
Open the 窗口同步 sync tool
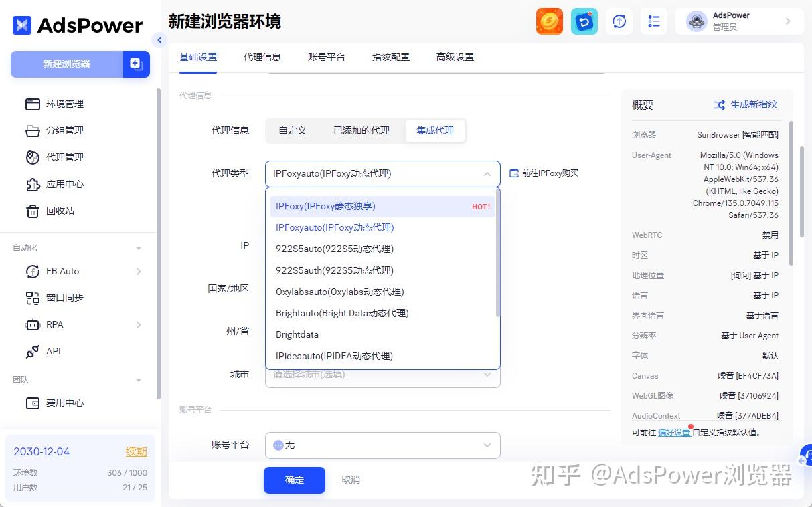(x=33, y=298)
